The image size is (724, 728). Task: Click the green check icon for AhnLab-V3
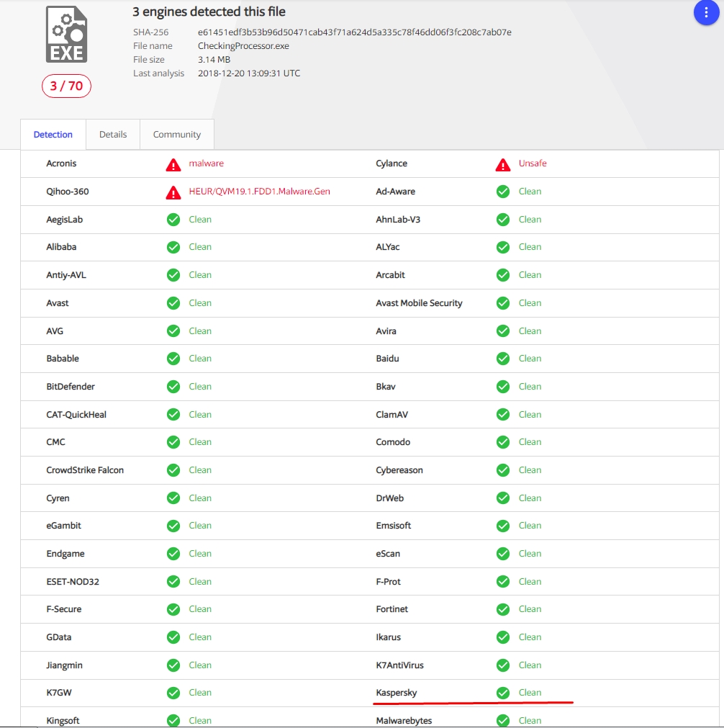(503, 220)
